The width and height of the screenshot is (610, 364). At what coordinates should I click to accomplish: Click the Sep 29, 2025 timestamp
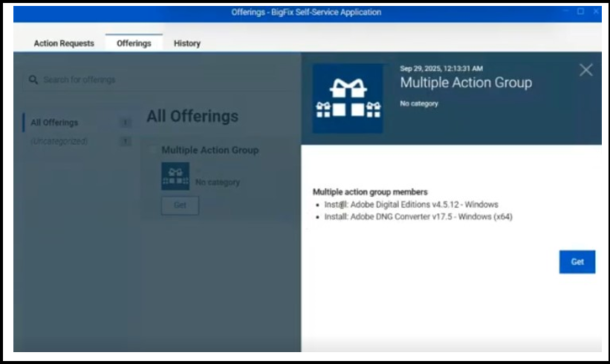point(441,68)
